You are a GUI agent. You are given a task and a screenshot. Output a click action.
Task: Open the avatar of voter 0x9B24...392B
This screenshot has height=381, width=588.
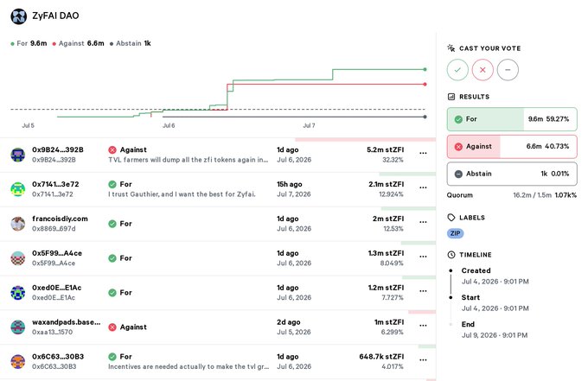[17, 155]
